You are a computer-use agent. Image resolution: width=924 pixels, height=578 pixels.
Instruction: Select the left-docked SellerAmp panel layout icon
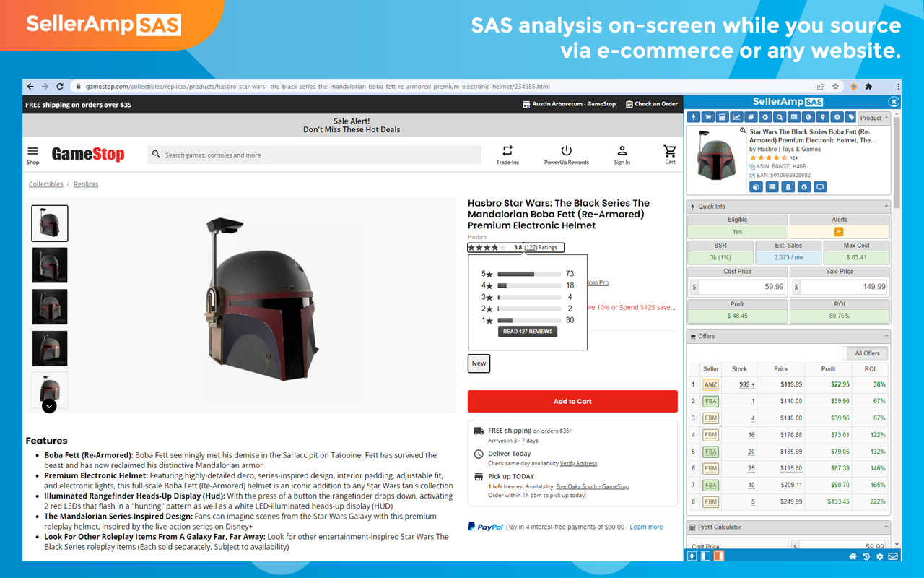(705, 556)
